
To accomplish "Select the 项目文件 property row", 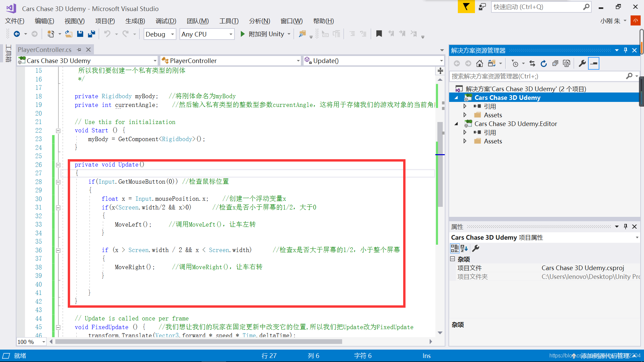I will tap(545, 268).
